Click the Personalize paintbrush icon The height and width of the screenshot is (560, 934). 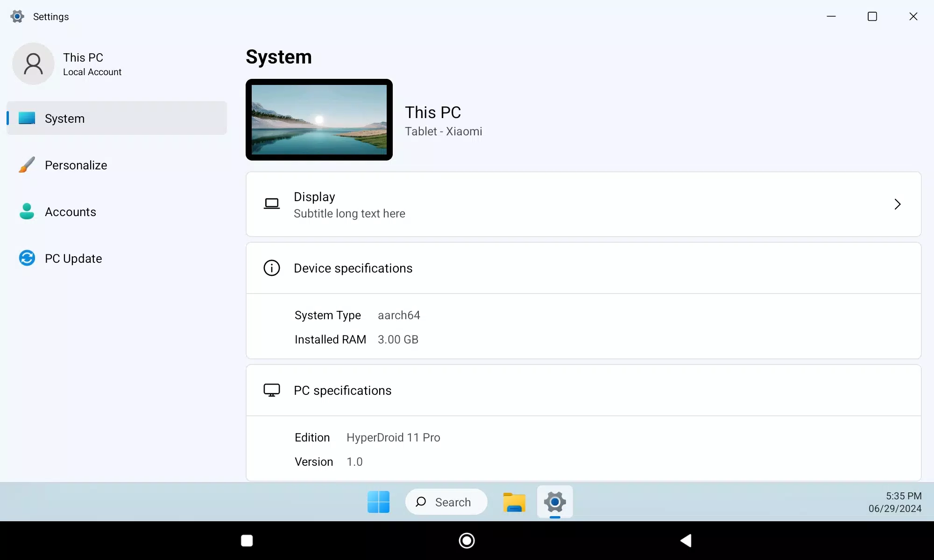coord(27,165)
